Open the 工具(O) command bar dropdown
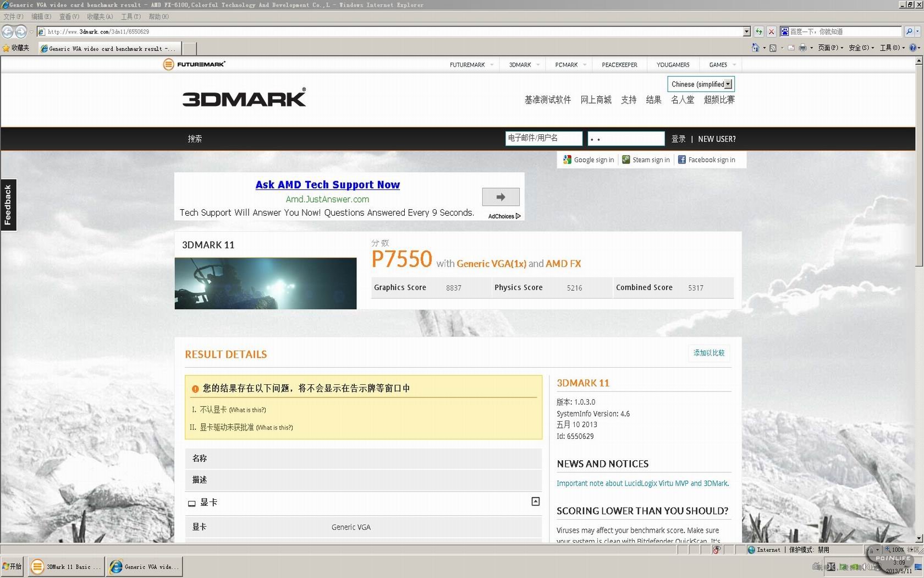The height and width of the screenshot is (578, 924). click(892, 48)
